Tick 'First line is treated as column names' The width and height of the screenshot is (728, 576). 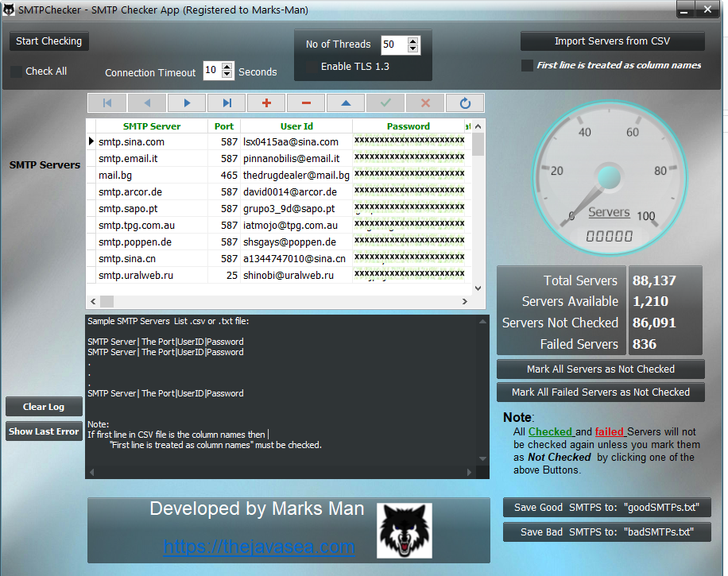527,65
